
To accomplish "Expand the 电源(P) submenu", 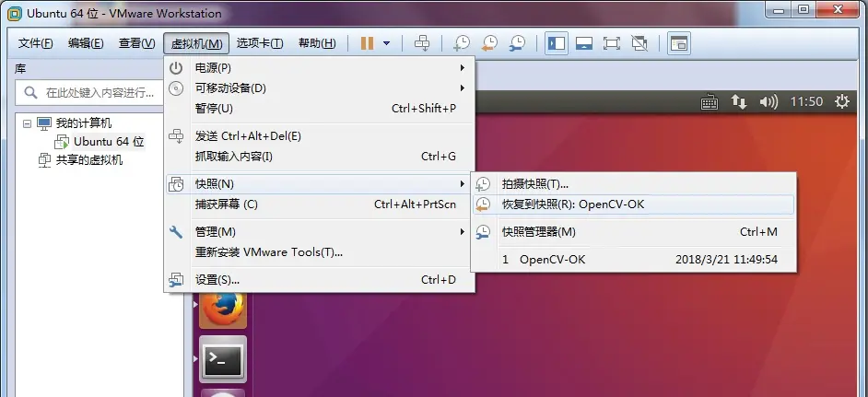I will pyautogui.click(x=320, y=68).
